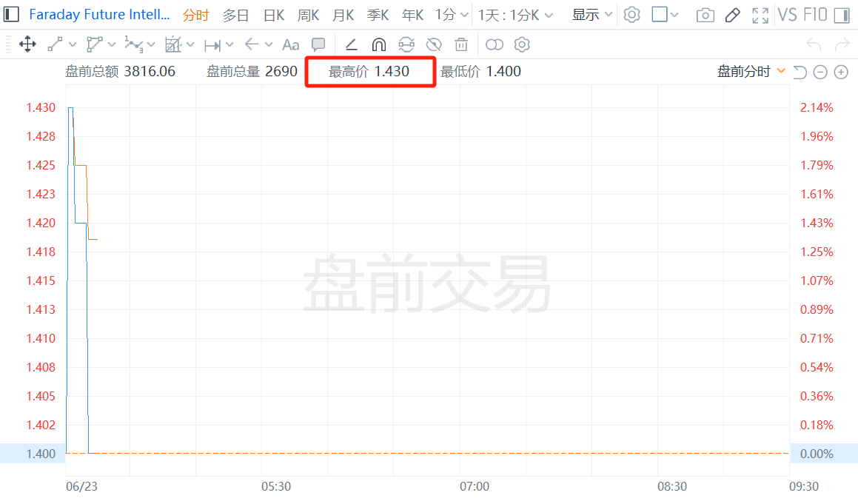
Task: Take a chart screenshot with camera icon
Action: (705, 16)
